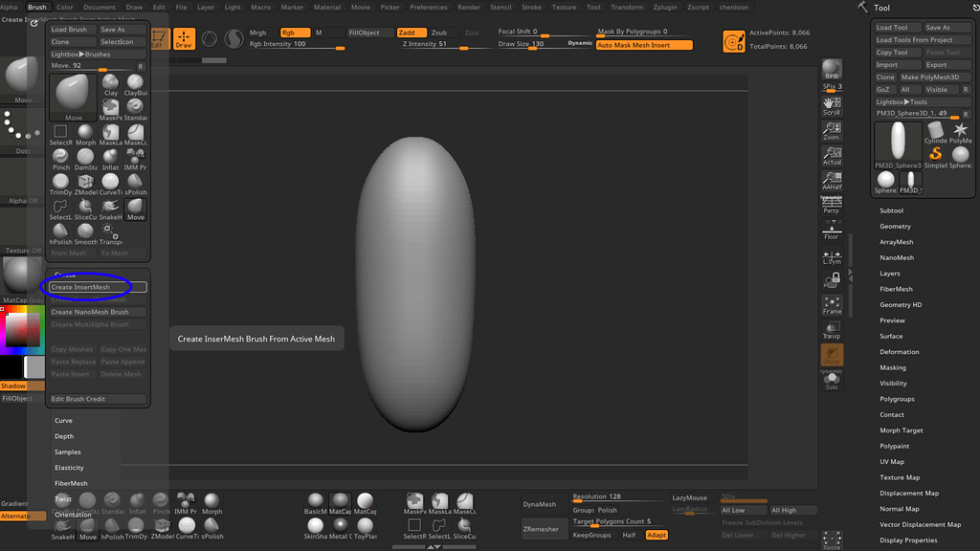Expand the Geometry section in the Tool palette

[897, 226]
